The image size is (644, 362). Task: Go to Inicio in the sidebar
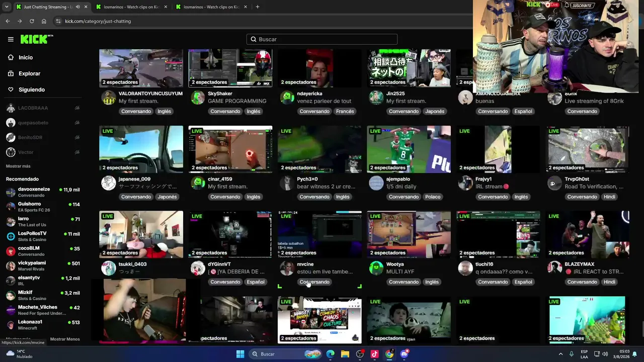tap(25, 57)
